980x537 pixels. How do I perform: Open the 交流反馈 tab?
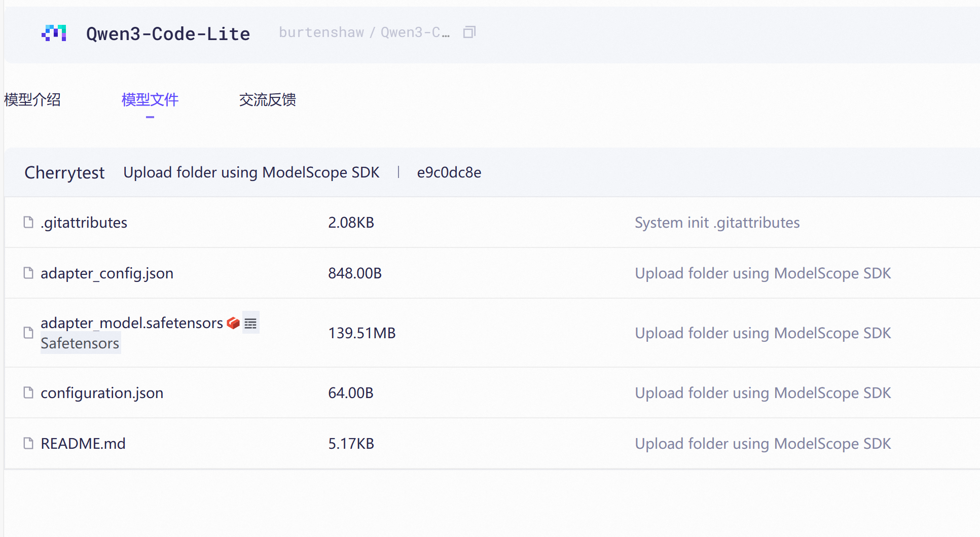pyautogui.click(x=268, y=99)
